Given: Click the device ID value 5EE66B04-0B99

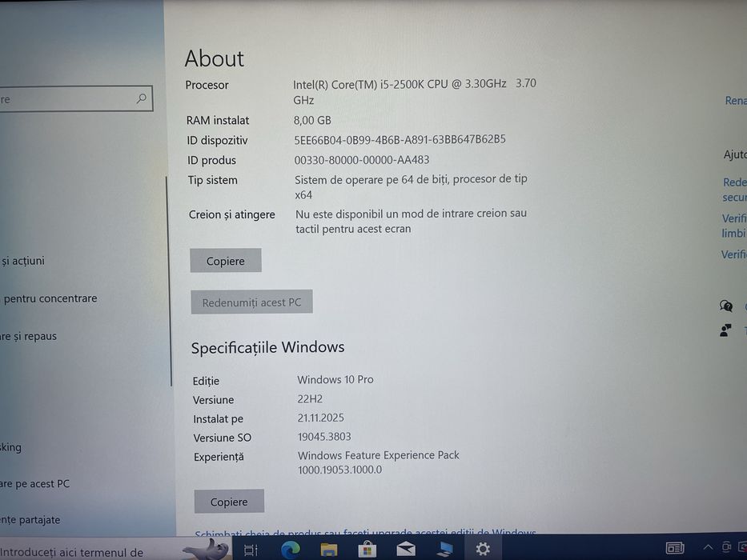Looking at the screenshot, I should 400,139.
